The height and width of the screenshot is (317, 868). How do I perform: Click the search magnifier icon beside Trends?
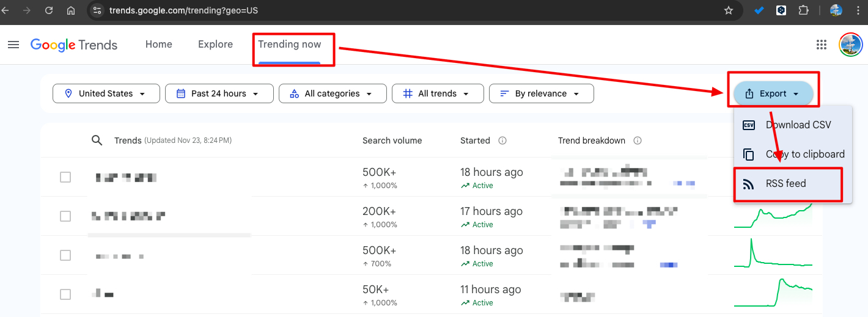(97, 140)
